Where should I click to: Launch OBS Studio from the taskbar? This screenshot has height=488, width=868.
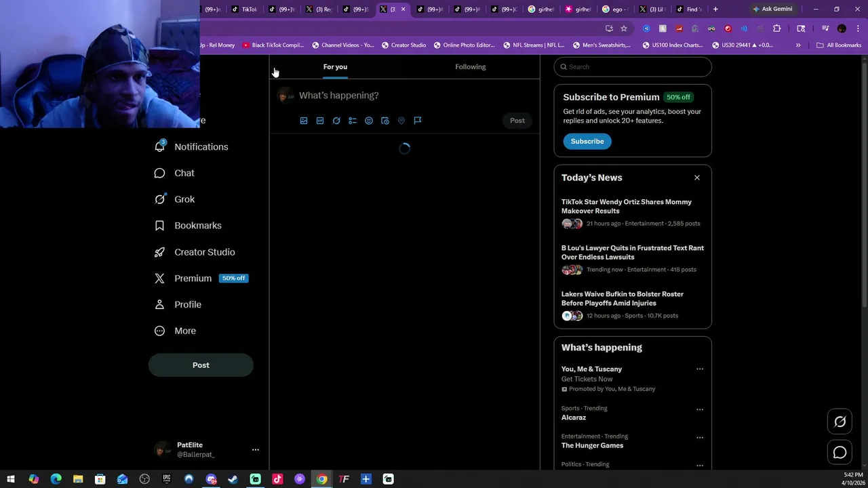[x=144, y=479]
